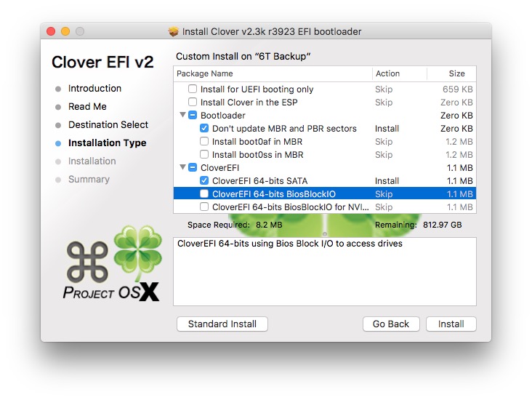Click the 'Space Required: 8.2 MB' text

pyautogui.click(x=235, y=225)
